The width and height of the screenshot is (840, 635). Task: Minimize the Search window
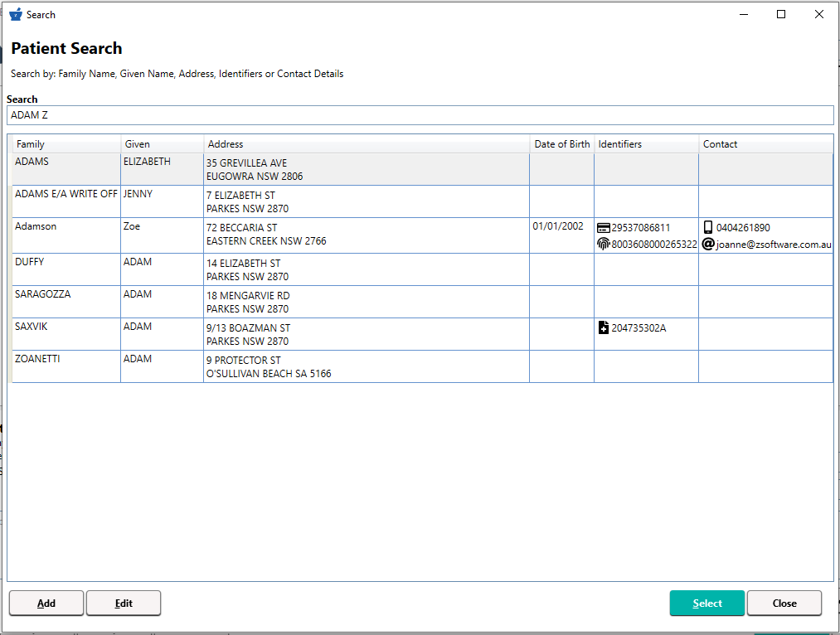coord(744,14)
